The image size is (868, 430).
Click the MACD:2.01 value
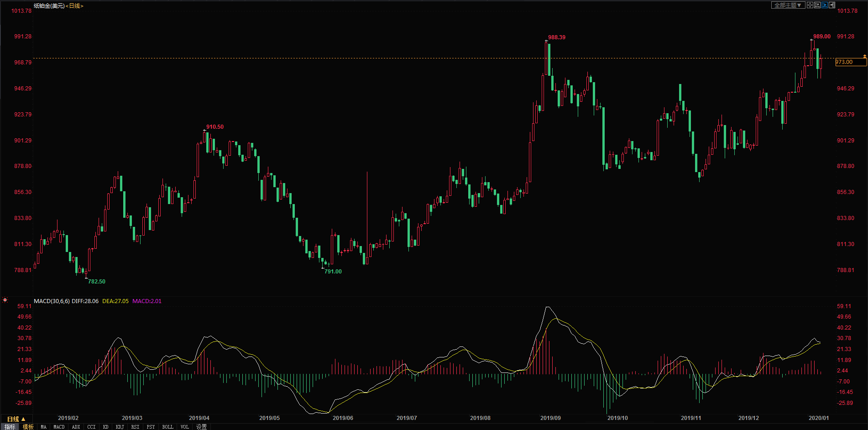tap(147, 301)
